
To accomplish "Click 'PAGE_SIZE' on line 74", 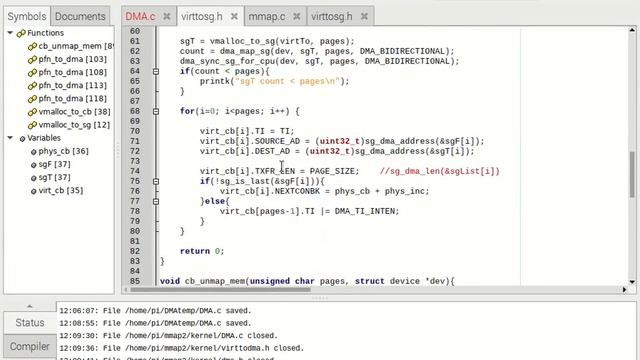I will coord(332,171).
